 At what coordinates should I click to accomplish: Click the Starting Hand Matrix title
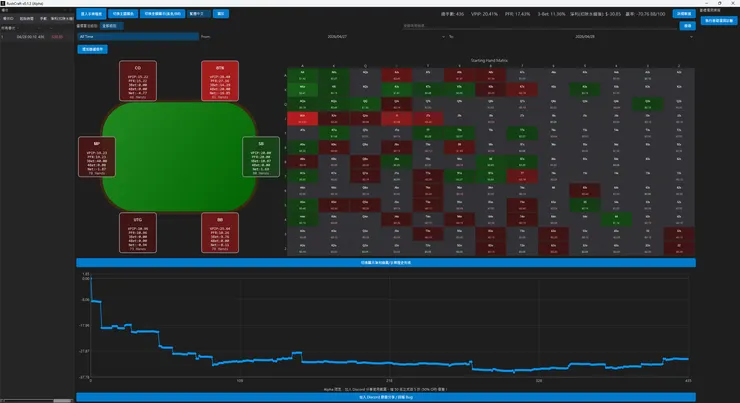489,60
